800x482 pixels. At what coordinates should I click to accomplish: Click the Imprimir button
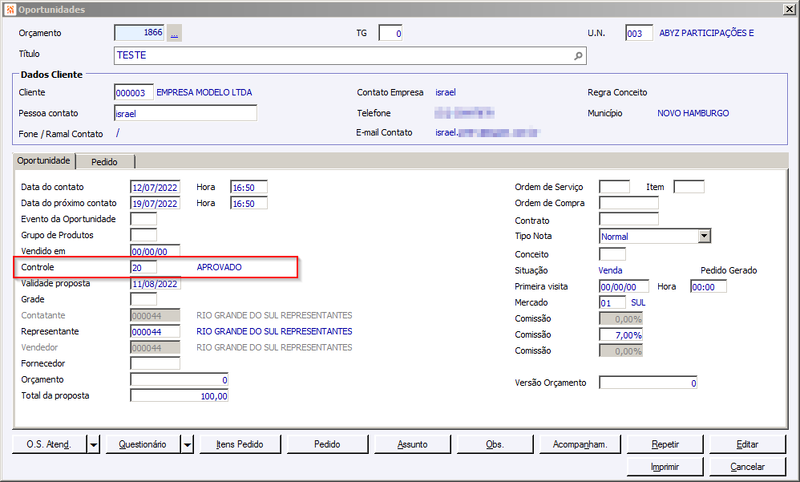[665, 467]
